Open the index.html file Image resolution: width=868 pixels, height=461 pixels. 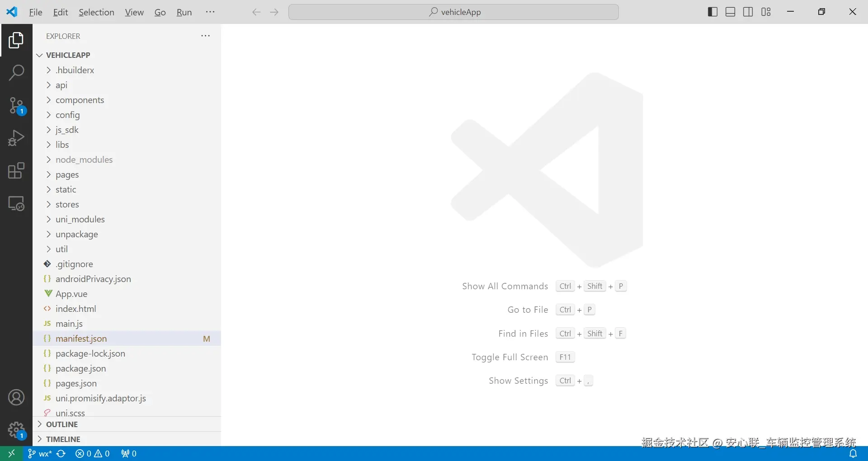click(127, 309)
